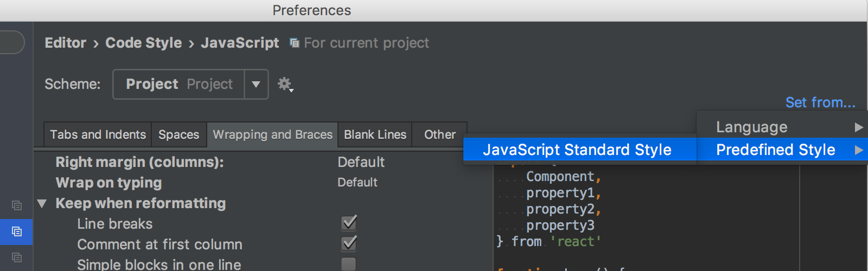This screenshot has height=271, width=868.
Task: Click 'property3' in the code preview
Action: tap(560, 225)
